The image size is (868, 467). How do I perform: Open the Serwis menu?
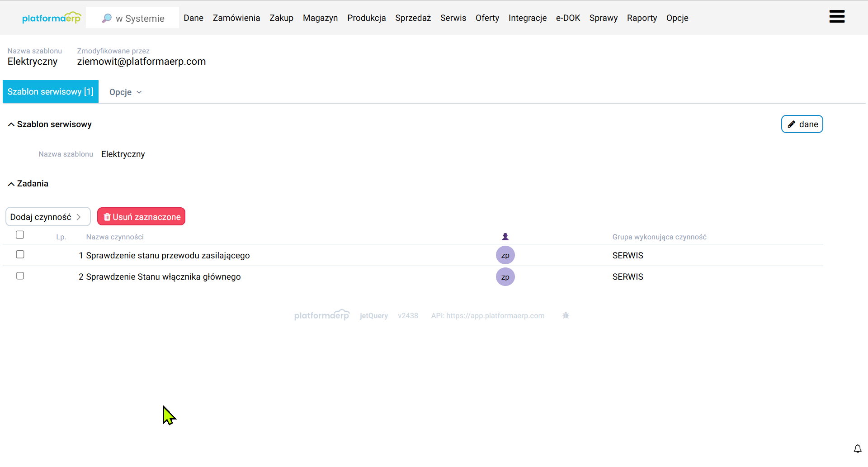pos(453,18)
